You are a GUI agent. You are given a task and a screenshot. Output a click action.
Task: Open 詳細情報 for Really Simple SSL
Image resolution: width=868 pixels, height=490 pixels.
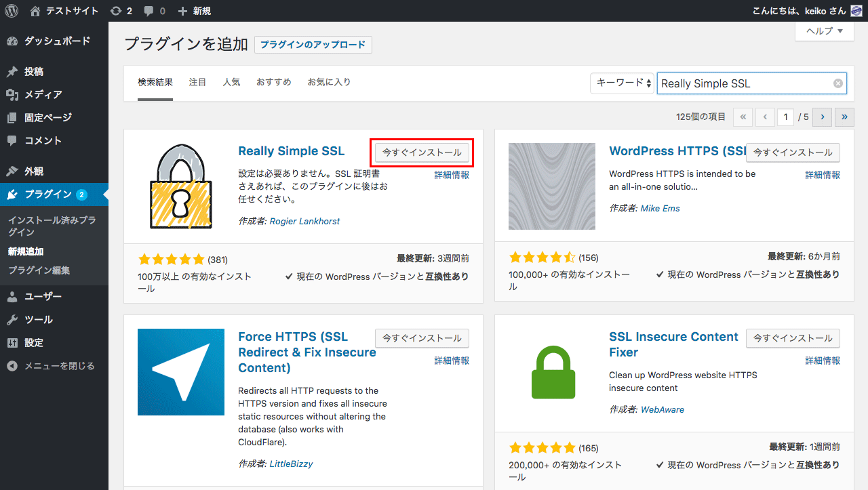[452, 175]
